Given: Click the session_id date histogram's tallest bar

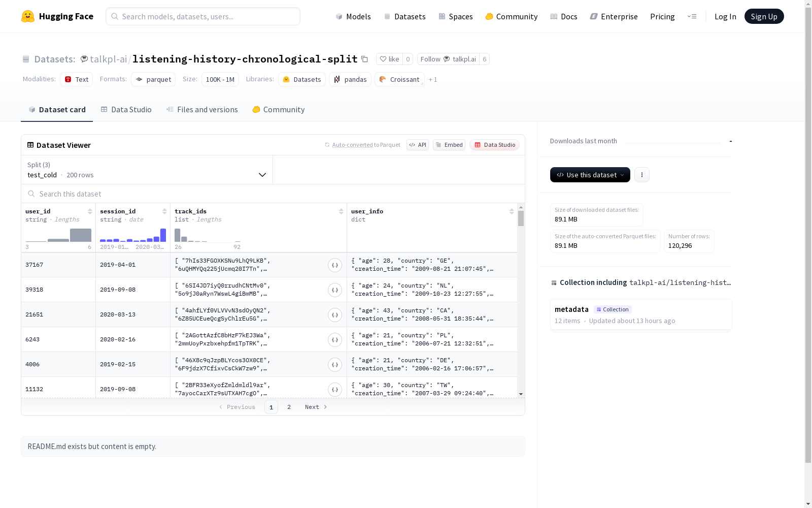Looking at the screenshot, I should [x=163, y=235].
